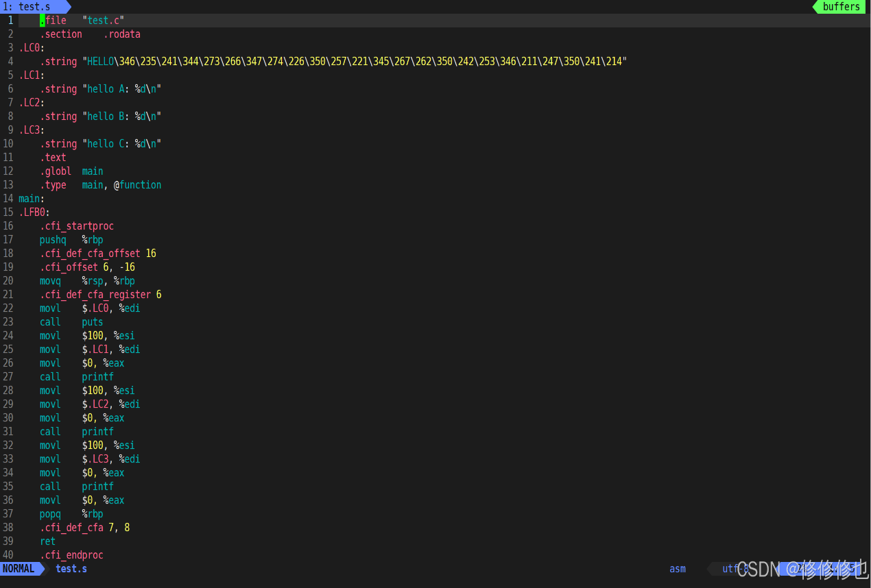Viewport: 871px width, 588px height.
Task: Click the first printf call on line 27
Action: pos(98,377)
